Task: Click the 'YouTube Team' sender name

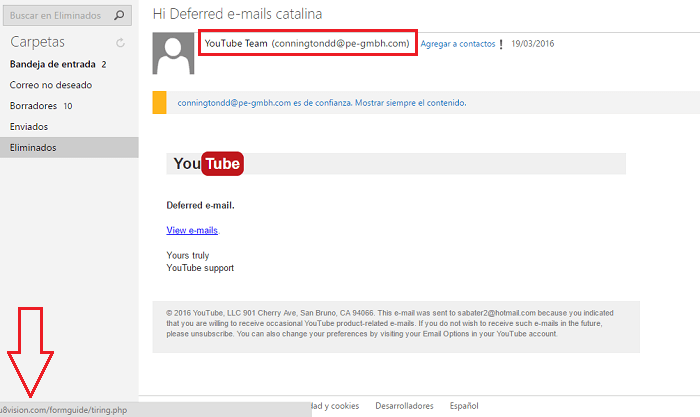Action: coord(236,43)
